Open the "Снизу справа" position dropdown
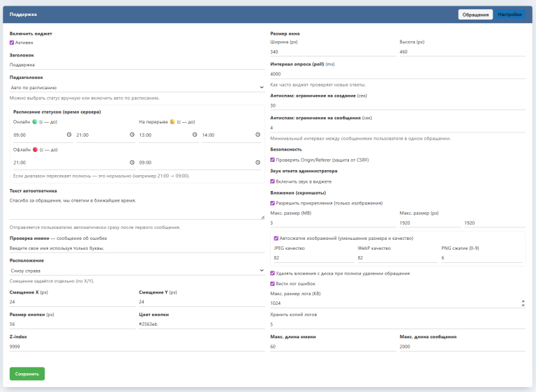 coord(136,271)
